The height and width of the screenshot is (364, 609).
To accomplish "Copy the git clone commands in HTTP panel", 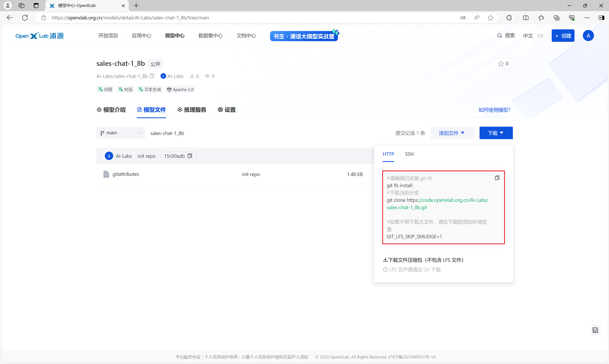I will pos(497,178).
